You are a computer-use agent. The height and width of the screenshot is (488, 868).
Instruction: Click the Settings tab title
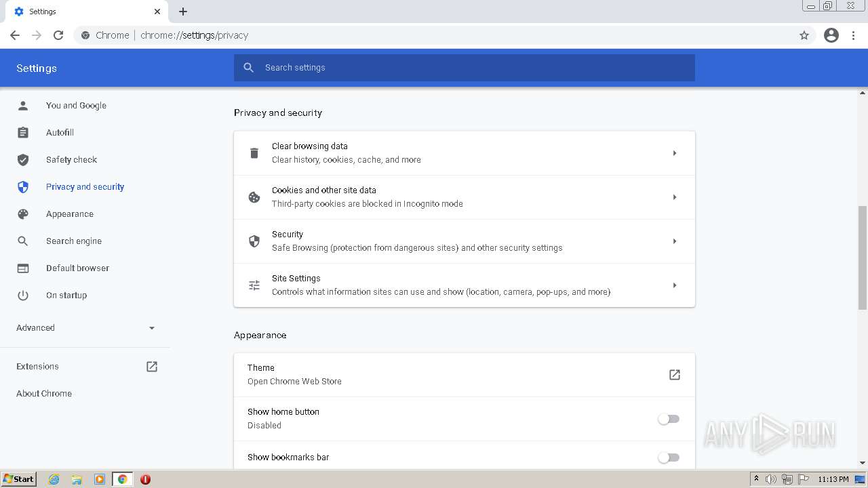(x=43, y=12)
